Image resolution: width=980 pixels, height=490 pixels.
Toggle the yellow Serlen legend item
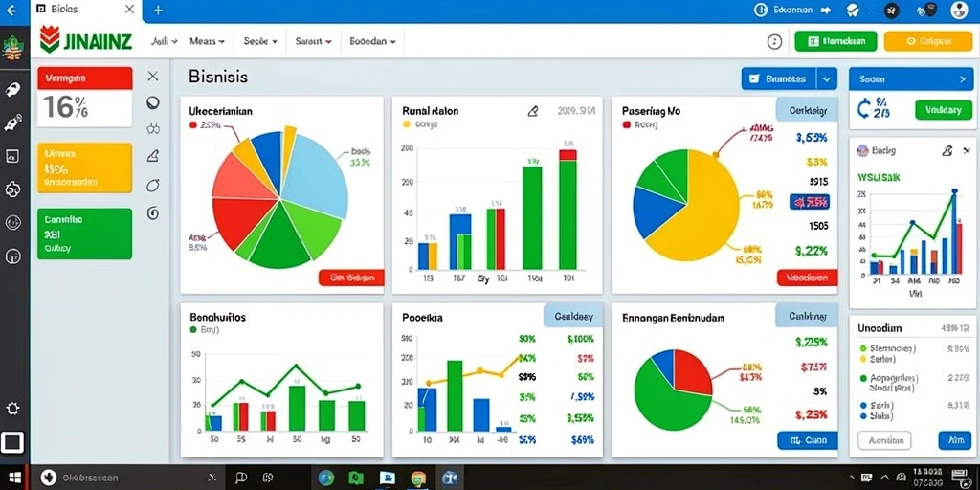pyautogui.click(x=879, y=360)
